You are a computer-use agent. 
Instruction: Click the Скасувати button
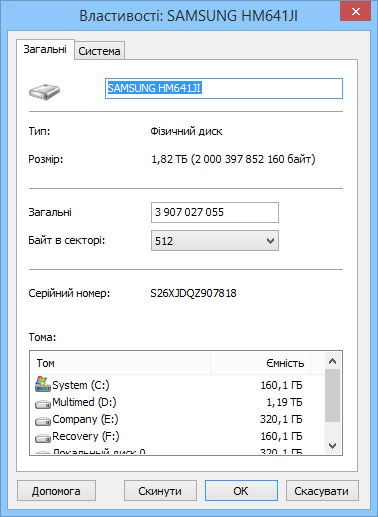pyautogui.click(x=322, y=491)
